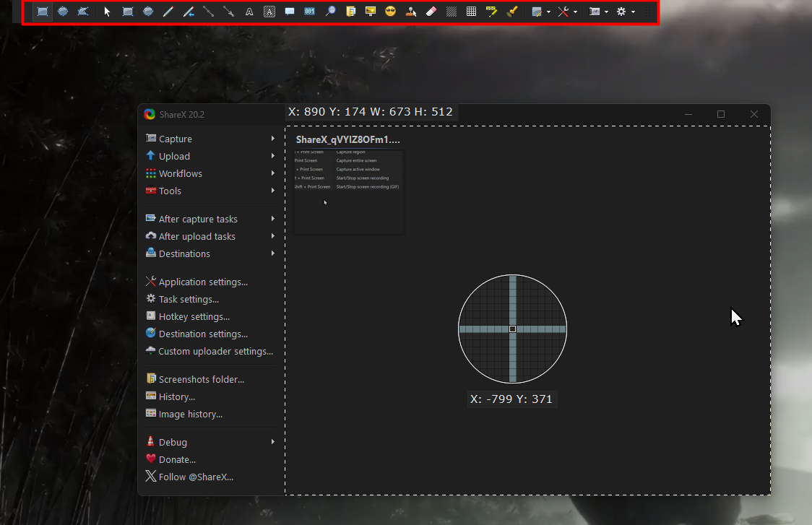Screen dimensions: 812x525
Task: Select the straight line drawing tool
Action: (209, 12)
